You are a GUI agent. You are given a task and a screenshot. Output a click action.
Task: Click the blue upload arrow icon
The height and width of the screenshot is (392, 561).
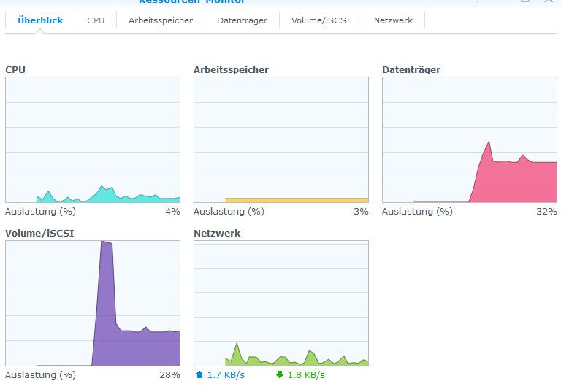[x=199, y=374]
